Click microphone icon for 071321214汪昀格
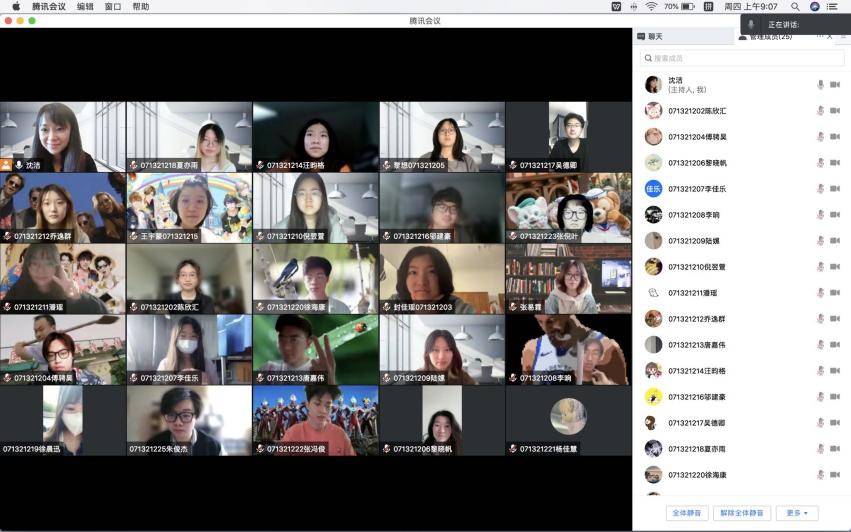 (820, 370)
